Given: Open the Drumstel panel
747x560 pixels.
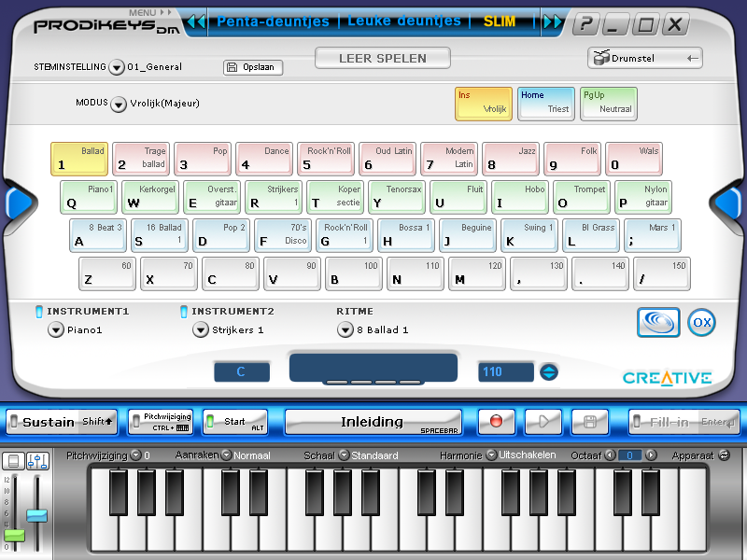Looking at the screenshot, I should pos(645,58).
